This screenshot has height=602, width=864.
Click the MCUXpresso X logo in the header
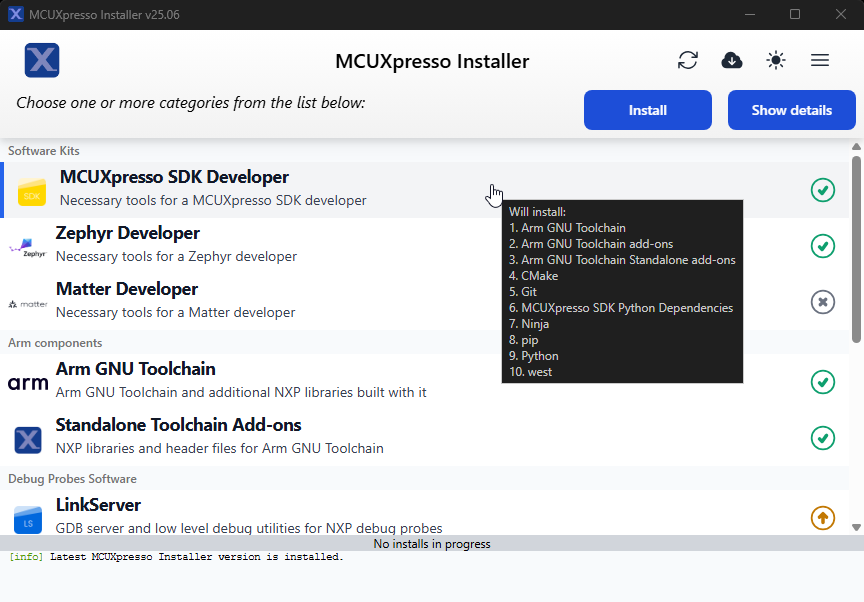[42, 60]
